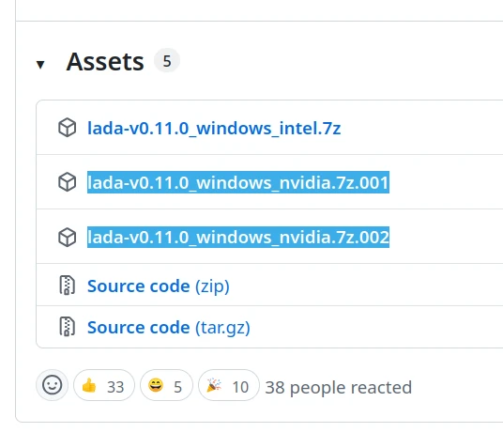Click the party popper emoji icon

214,385
